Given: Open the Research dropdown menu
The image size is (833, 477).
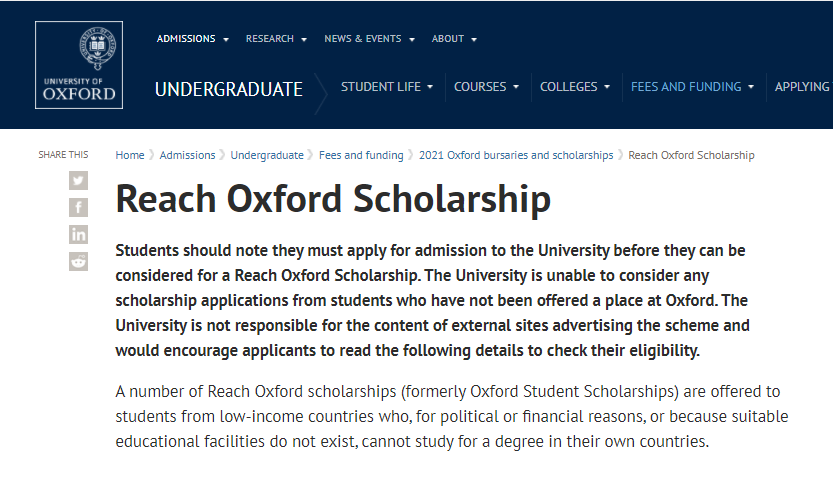Looking at the screenshot, I should coord(276,39).
